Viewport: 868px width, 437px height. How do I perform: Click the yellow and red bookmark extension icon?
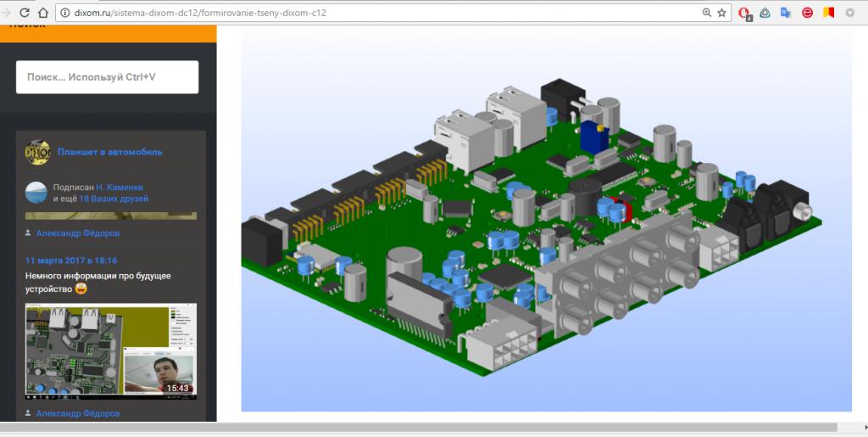click(829, 13)
